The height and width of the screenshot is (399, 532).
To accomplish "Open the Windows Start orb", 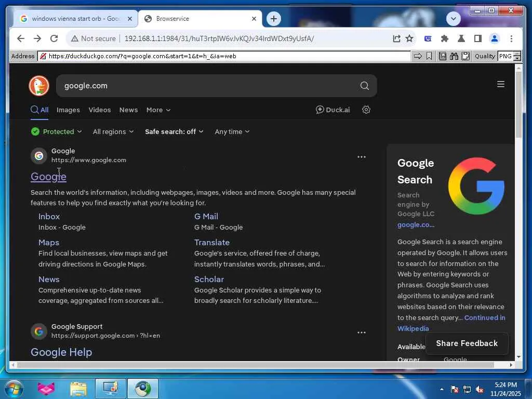I will 14,389.
